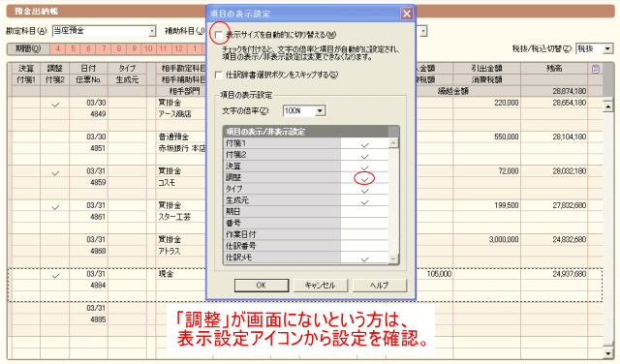This screenshot has height=364, width=620.
Task: Select コスモ cell
Action: 167,183
